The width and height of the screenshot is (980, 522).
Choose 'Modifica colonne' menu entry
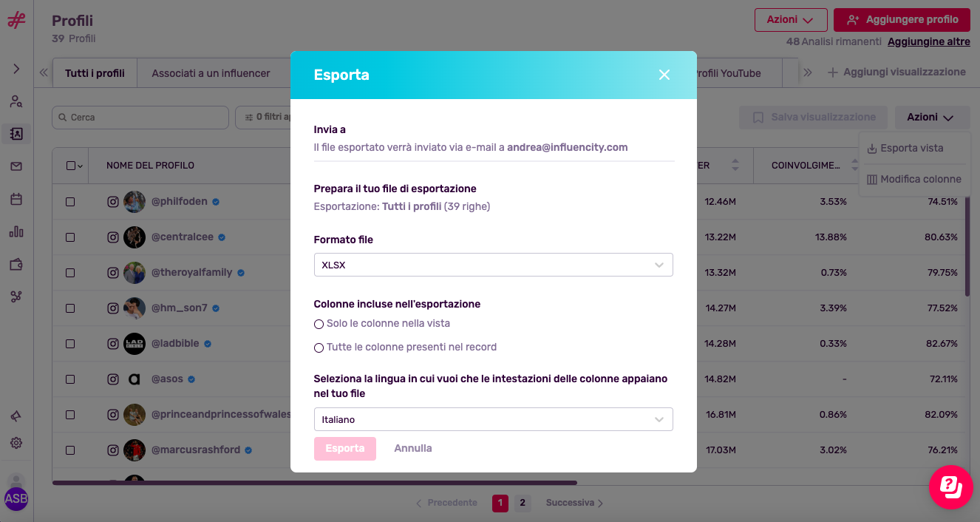[914, 179]
